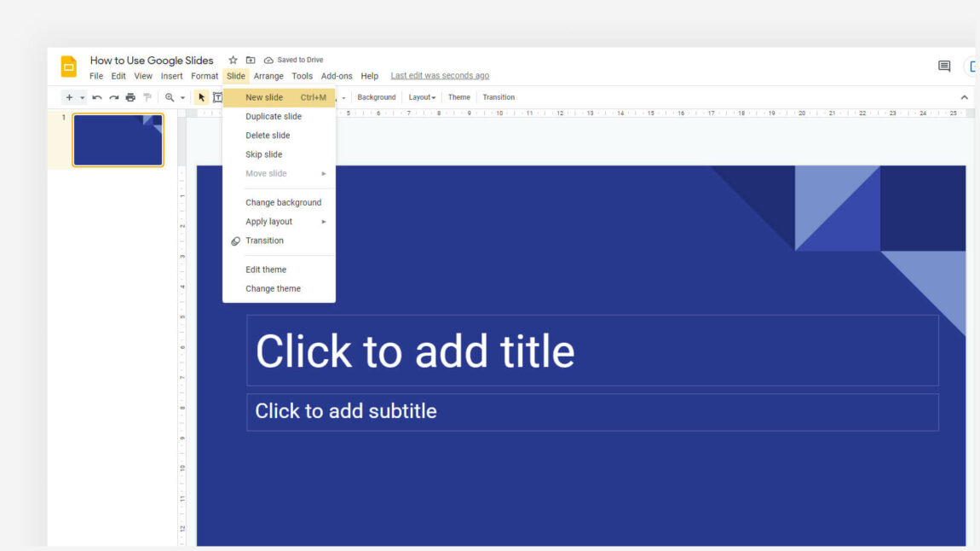Screen dimensions: 980x551
Task: Open the new slide layout dropdown arrow
Action: coord(80,96)
